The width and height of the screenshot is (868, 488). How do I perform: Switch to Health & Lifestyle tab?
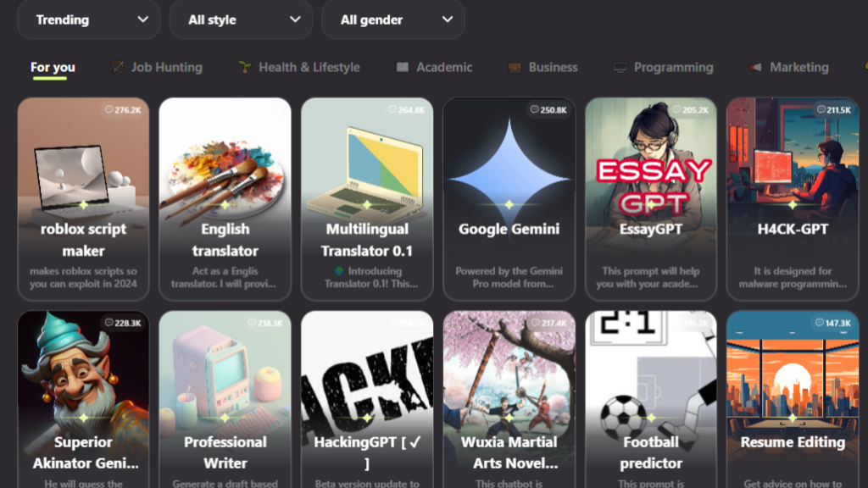[x=299, y=67]
